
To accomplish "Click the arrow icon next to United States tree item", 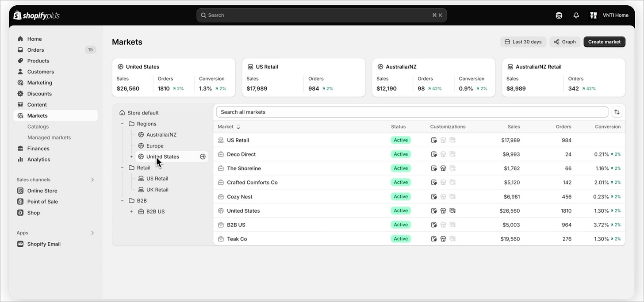I will 203,156.
